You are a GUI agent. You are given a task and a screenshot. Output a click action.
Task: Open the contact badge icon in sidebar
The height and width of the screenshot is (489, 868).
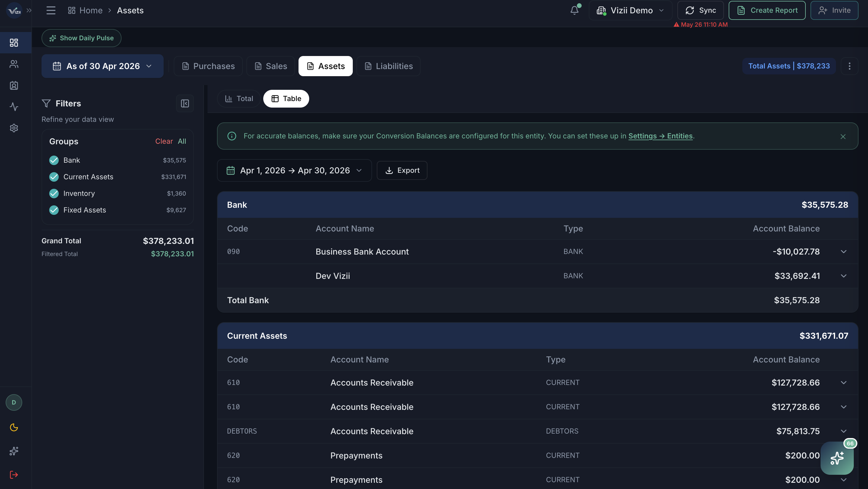pyautogui.click(x=14, y=85)
